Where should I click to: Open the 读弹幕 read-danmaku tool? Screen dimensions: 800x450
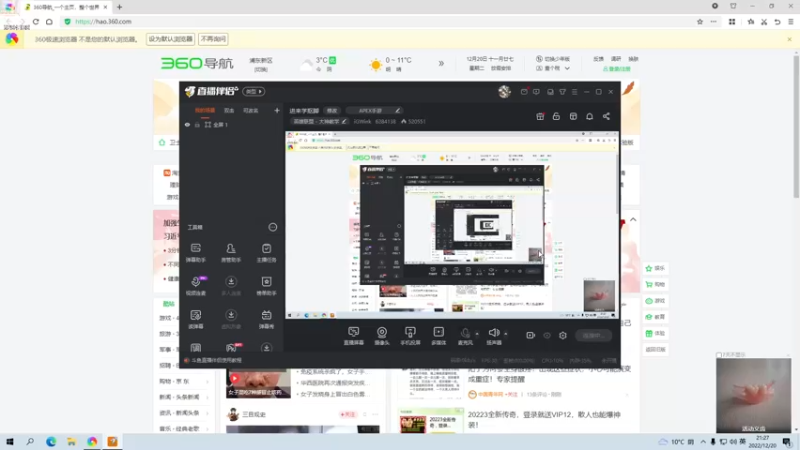pyautogui.click(x=195, y=319)
